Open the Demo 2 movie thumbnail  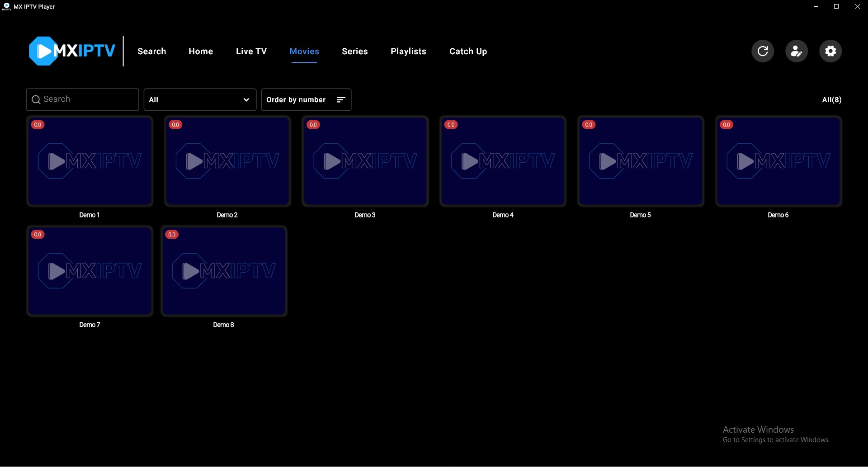(227, 161)
